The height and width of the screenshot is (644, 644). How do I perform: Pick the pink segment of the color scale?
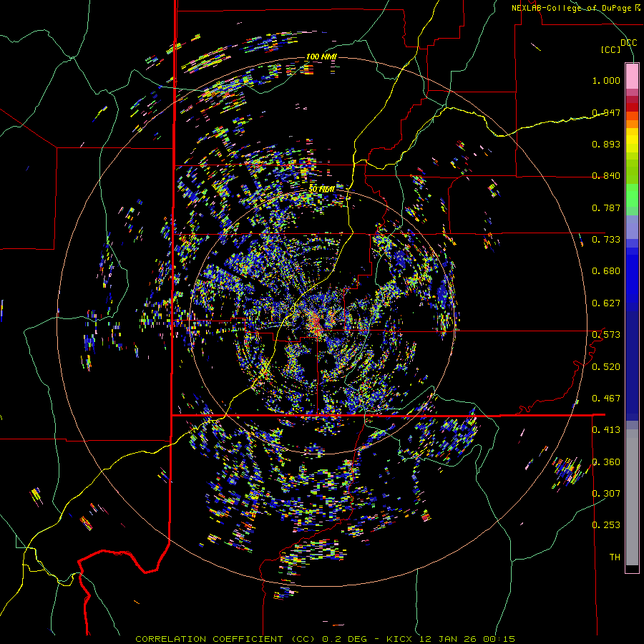pyautogui.click(x=632, y=76)
